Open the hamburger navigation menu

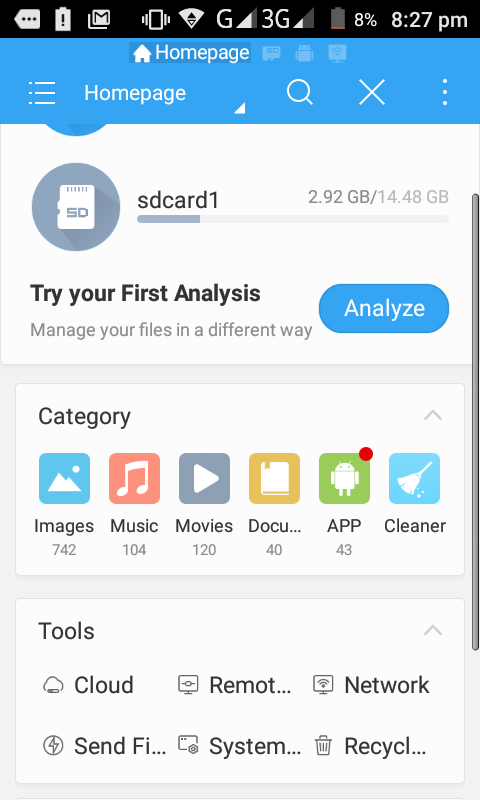pos(42,93)
